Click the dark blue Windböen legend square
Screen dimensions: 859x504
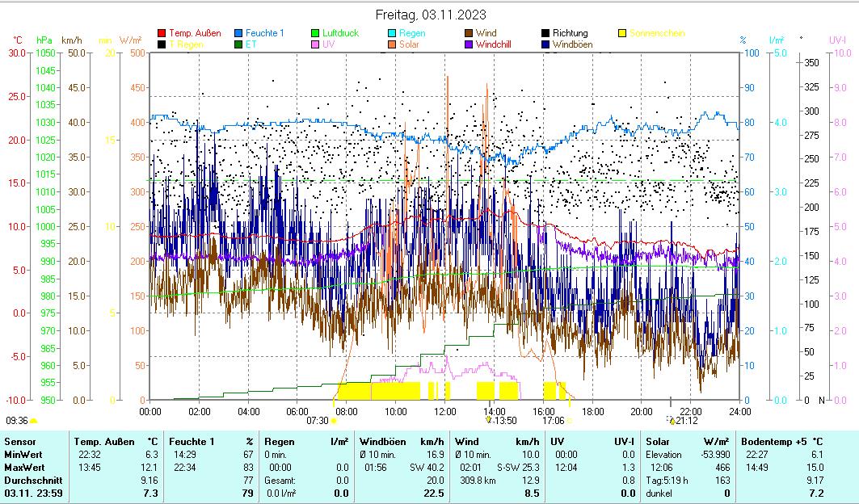pyautogui.click(x=546, y=44)
